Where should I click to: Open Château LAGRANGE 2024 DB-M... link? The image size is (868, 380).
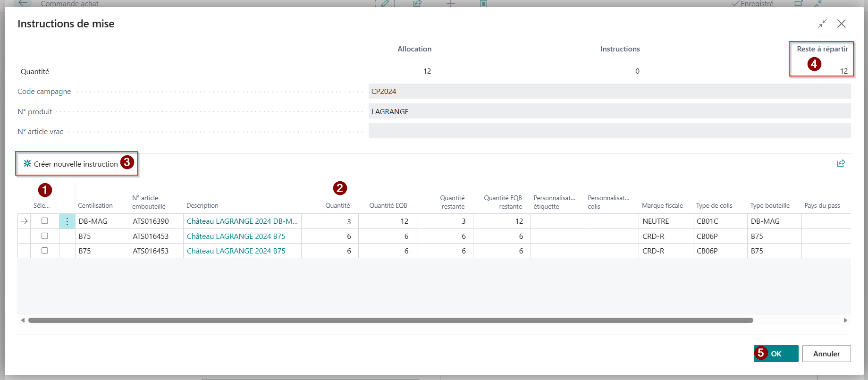[x=242, y=221]
